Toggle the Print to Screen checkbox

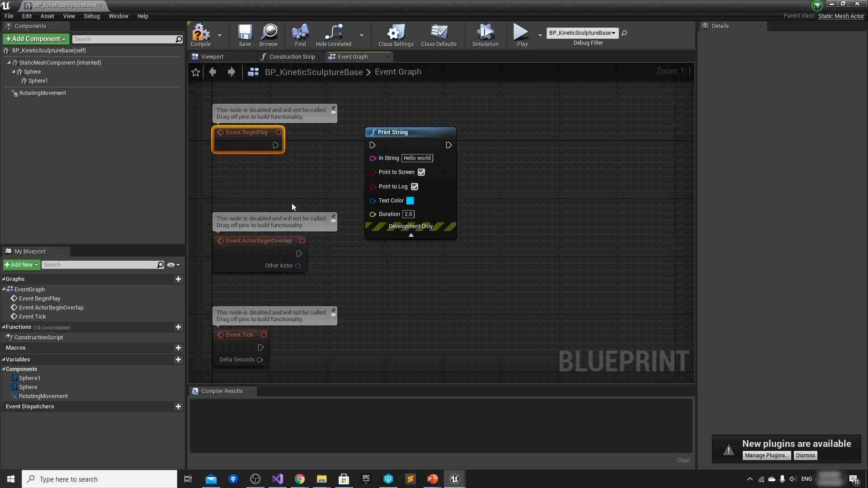pyautogui.click(x=421, y=172)
